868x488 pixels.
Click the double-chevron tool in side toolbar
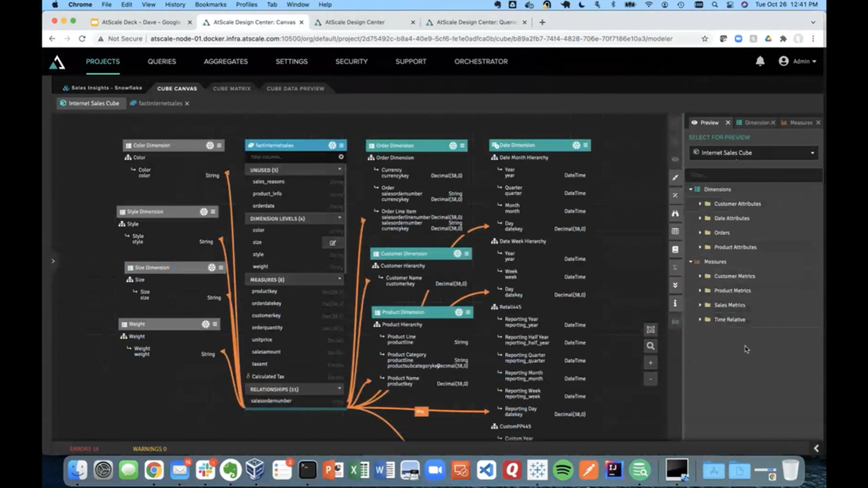[676, 286]
